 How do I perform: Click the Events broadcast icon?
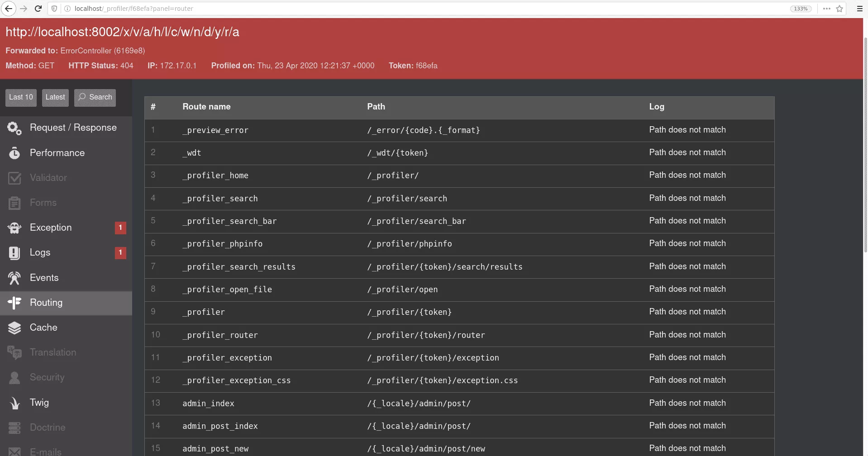[x=14, y=278]
